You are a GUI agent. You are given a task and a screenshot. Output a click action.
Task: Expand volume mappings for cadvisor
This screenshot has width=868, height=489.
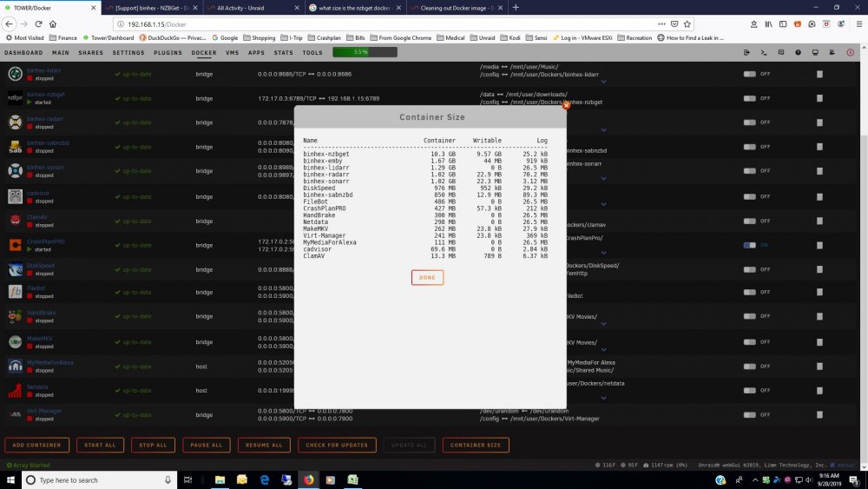pyautogui.click(x=603, y=204)
